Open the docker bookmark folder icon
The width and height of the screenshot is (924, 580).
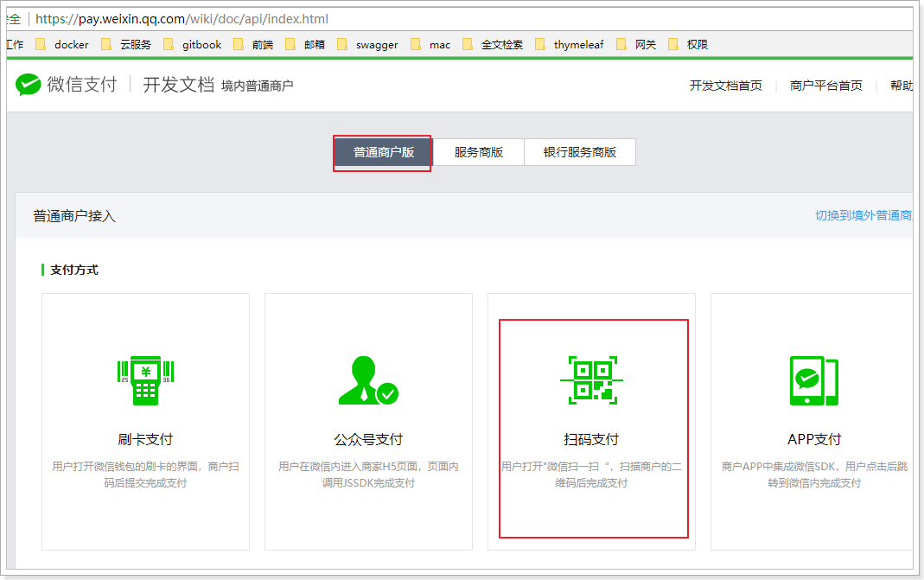41,45
